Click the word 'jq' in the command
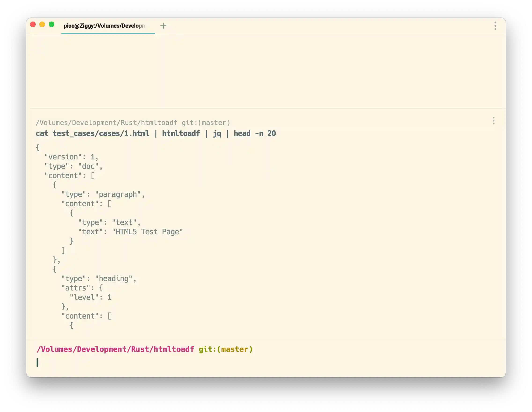Screen dimensions: 532x412 click(x=217, y=133)
